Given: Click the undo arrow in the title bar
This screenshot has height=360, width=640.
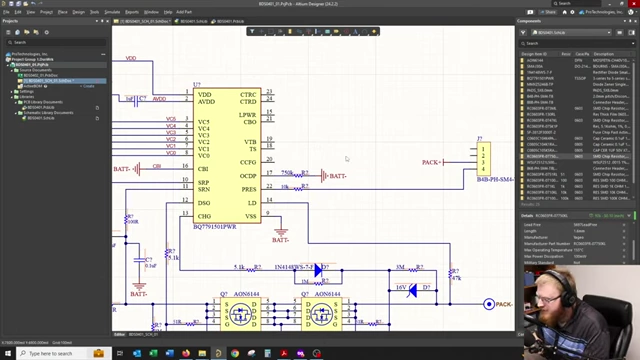Looking at the screenshot, I should tap(33, 4).
